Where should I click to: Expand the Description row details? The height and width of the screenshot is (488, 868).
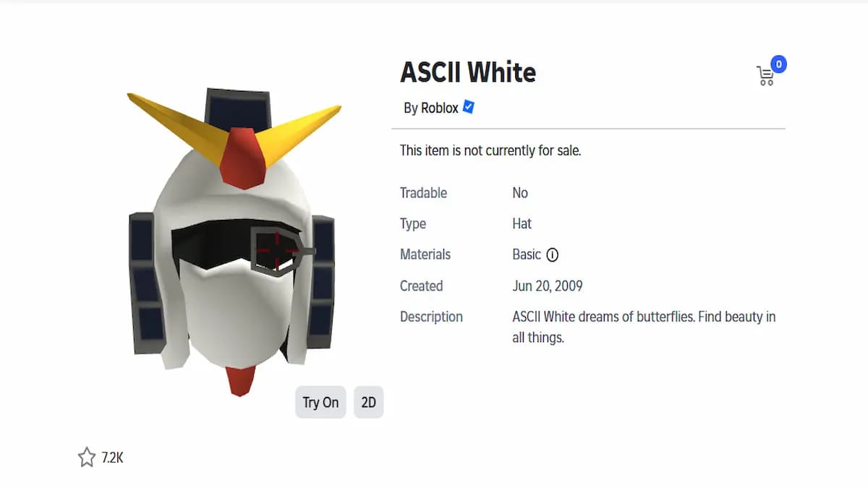pos(431,317)
